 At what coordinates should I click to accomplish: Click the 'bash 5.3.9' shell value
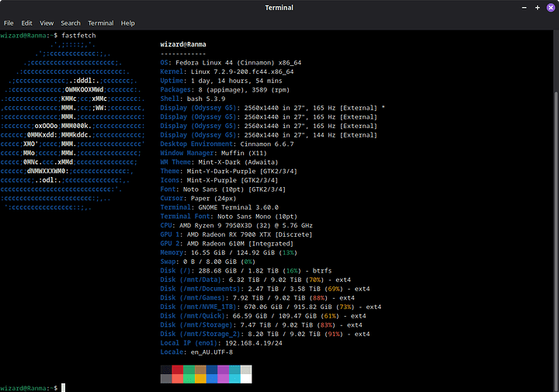(x=206, y=99)
